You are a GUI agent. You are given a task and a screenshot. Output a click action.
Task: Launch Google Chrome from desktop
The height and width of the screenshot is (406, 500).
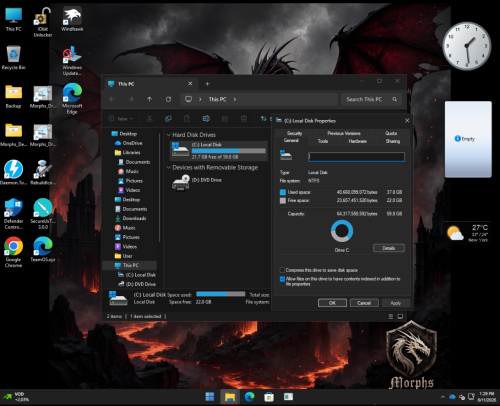(x=13, y=252)
